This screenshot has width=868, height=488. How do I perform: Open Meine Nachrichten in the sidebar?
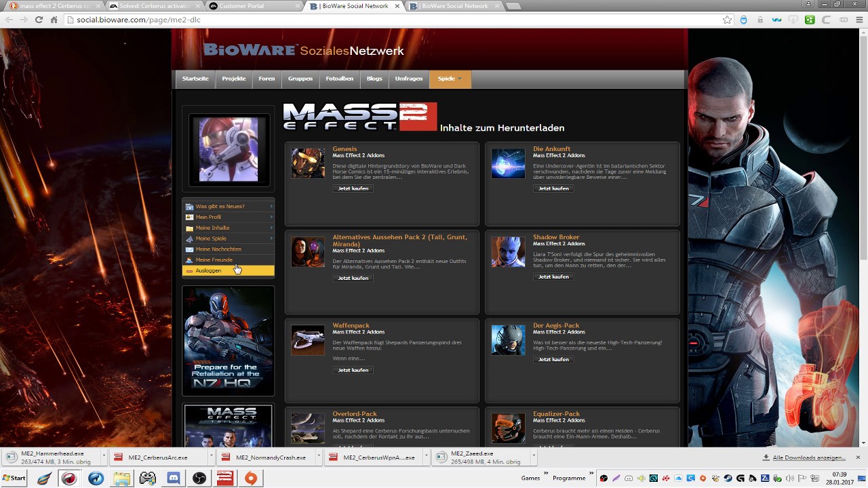(x=228, y=249)
